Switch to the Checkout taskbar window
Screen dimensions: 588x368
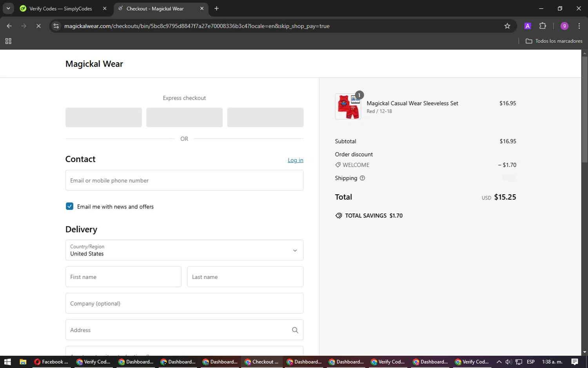coord(262,362)
